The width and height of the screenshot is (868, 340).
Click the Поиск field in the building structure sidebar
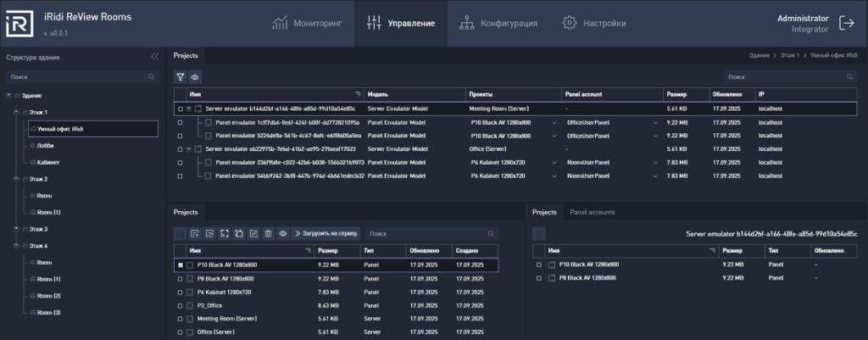coord(82,77)
